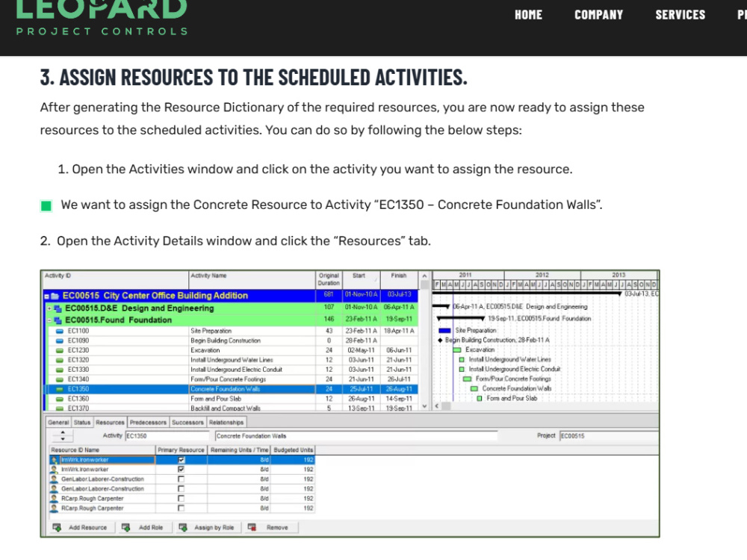Image resolution: width=747 pixels, height=560 pixels.
Task: Click the highlighted EC1350 activity icon
Action: pos(60,389)
